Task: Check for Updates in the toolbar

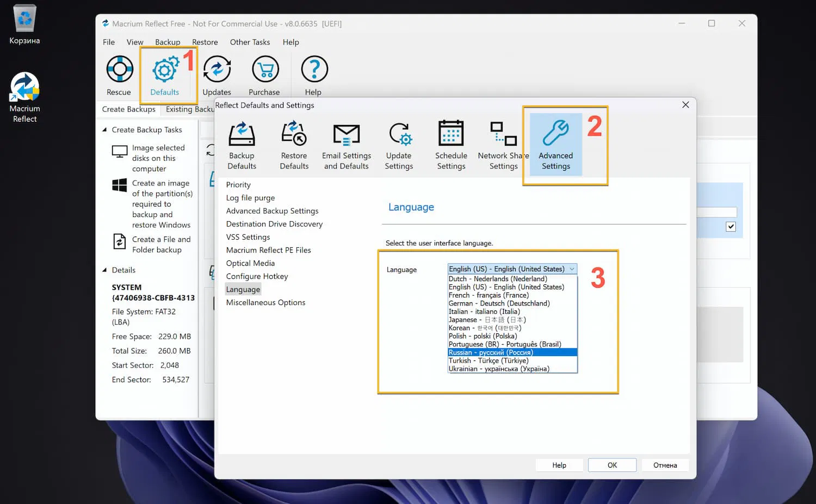Action: coord(217,76)
